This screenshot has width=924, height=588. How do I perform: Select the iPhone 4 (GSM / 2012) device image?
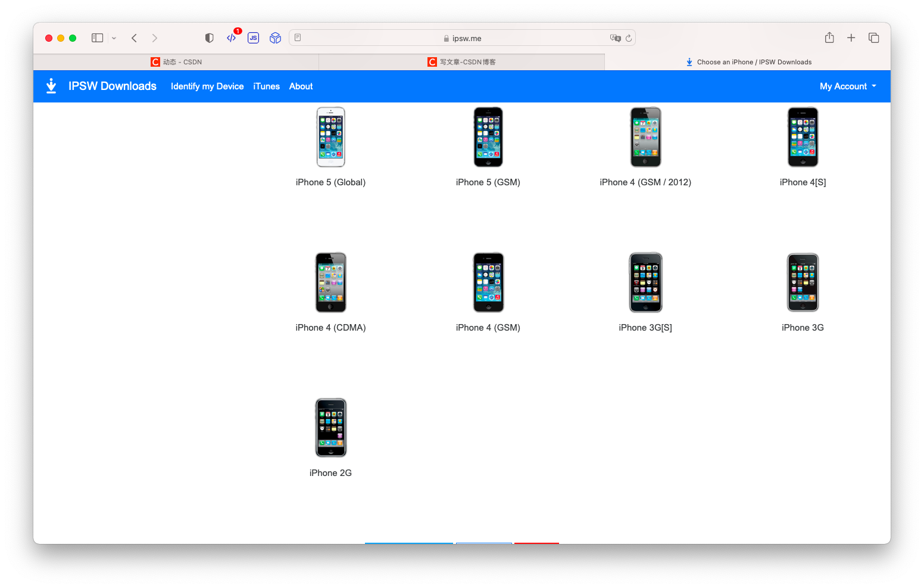pos(646,137)
